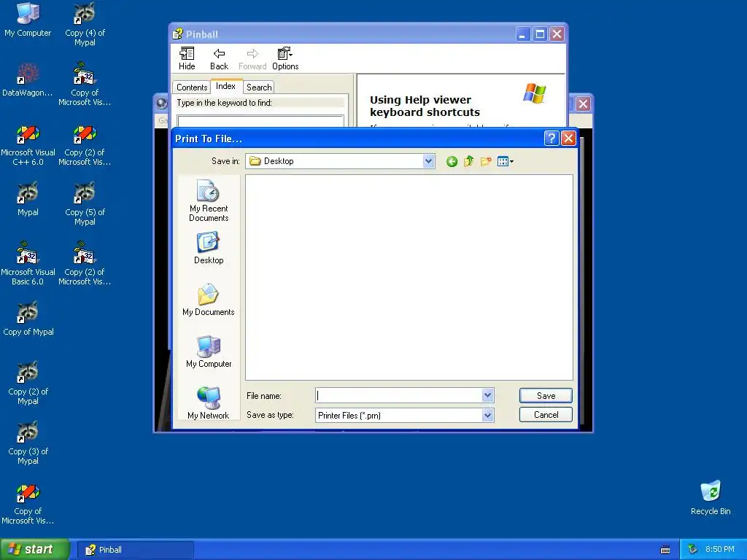The height and width of the screenshot is (560, 747).
Task: Click the File name text field
Action: 399,395
